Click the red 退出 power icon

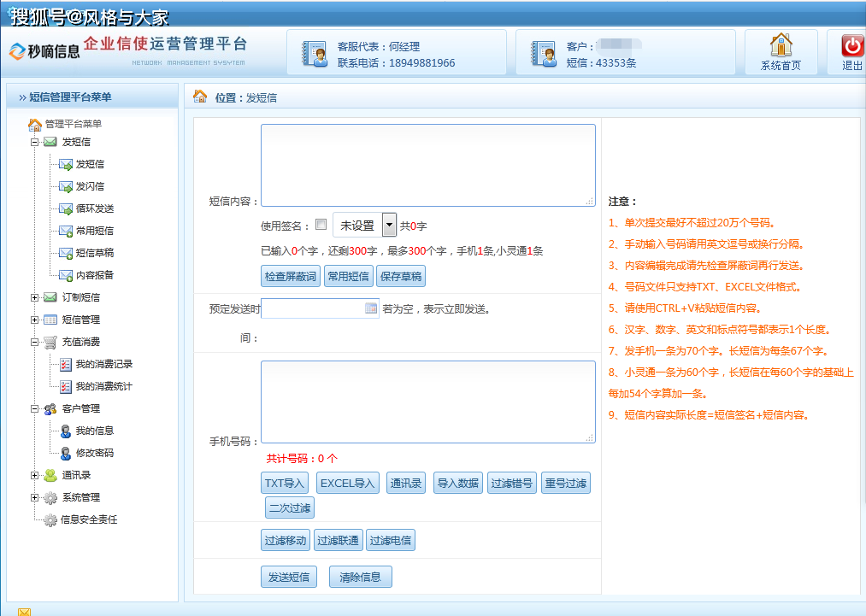pos(852,45)
